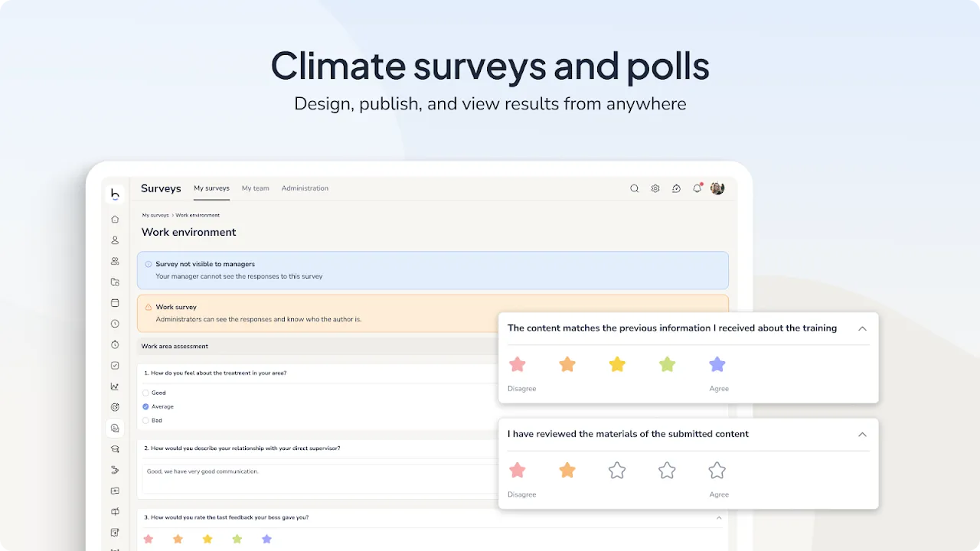The height and width of the screenshot is (551, 980).
Task: Select fourth empty star in reviewed materials
Action: click(667, 470)
